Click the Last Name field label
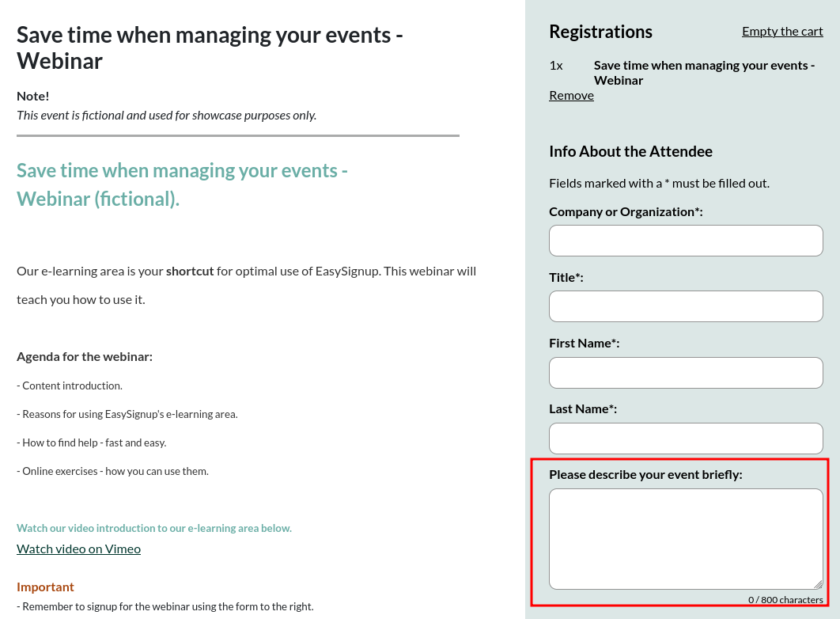Viewport: 840px width, 619px height. (x=583, y=408)
